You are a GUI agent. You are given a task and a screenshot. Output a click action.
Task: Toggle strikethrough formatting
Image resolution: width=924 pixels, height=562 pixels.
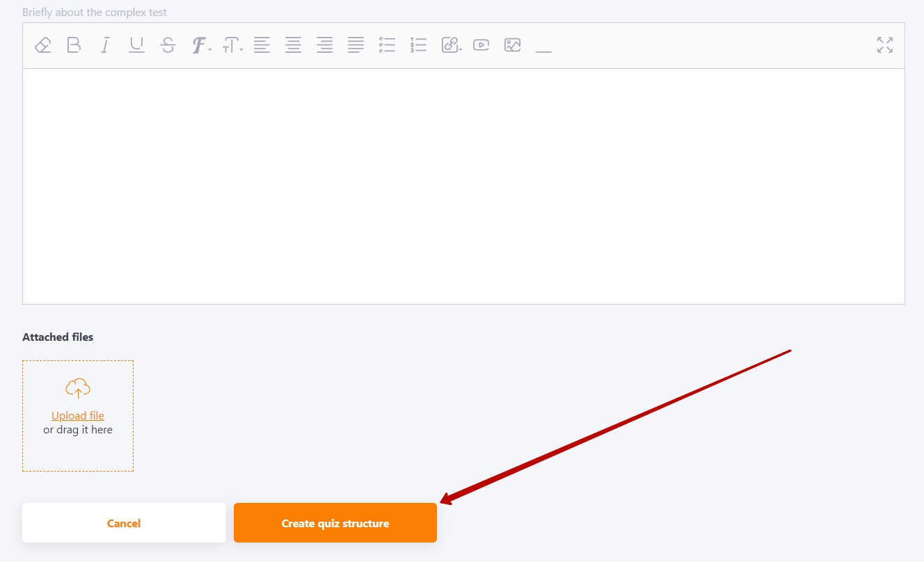pyautogui.click(x=168, y=45)
